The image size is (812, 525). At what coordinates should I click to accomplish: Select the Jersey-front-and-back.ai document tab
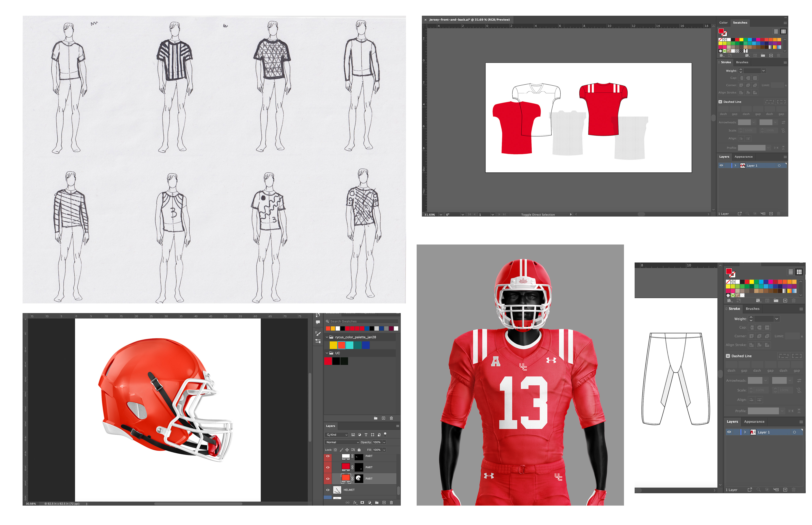(x=469, y=19)
